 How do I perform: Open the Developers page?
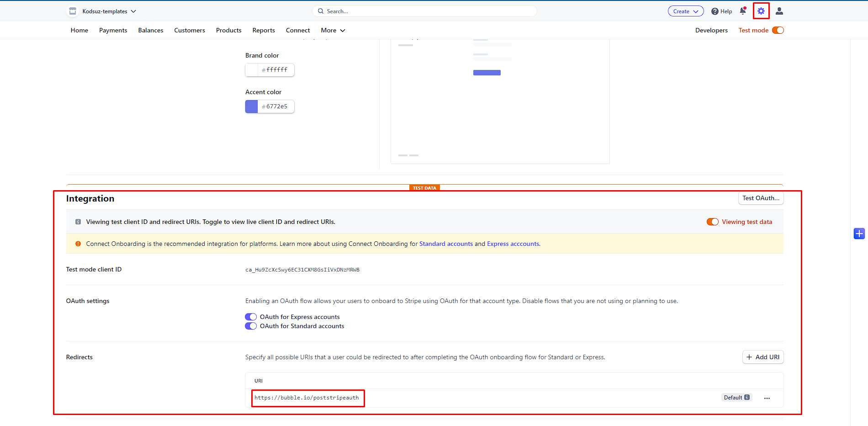711,30
